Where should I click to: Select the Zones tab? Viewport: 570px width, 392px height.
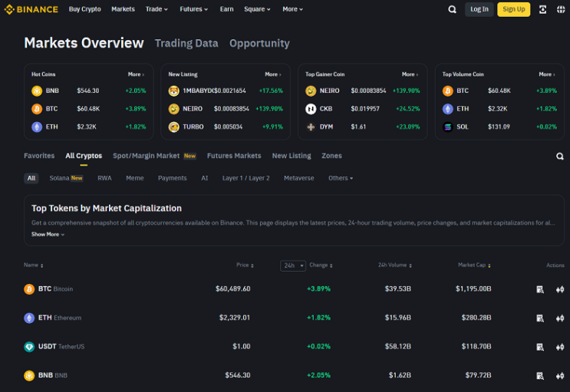331,156
